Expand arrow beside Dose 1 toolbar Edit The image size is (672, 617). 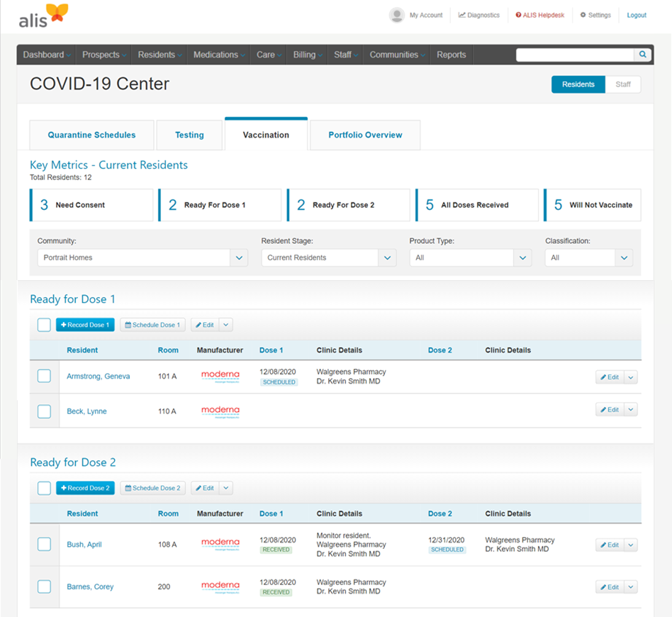pyautogui.click(x=226, y=325)
